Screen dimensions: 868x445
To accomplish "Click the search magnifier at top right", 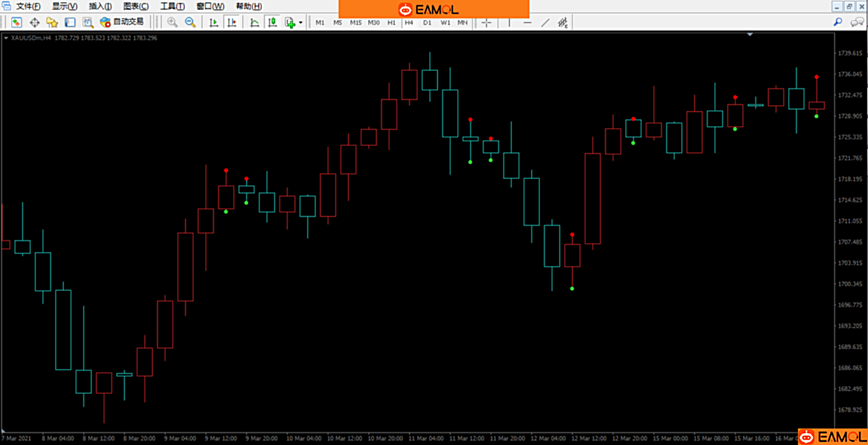I will click(838, 22).
